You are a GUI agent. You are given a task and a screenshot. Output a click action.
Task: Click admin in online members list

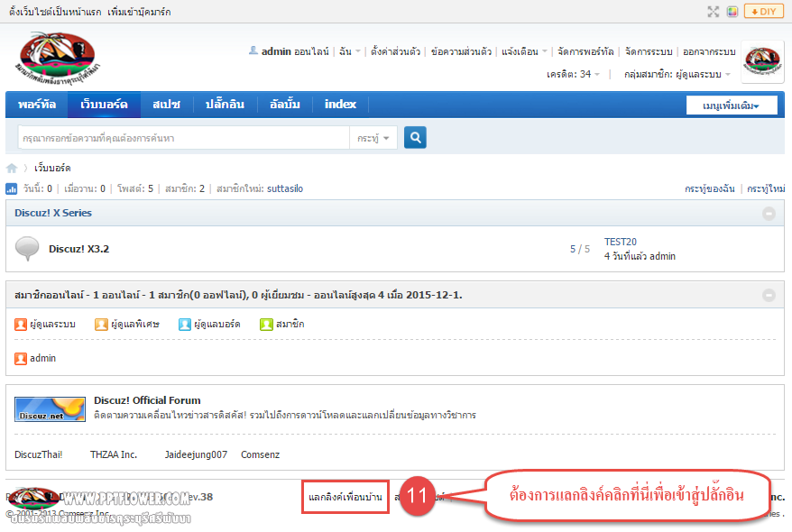point(43,358)
